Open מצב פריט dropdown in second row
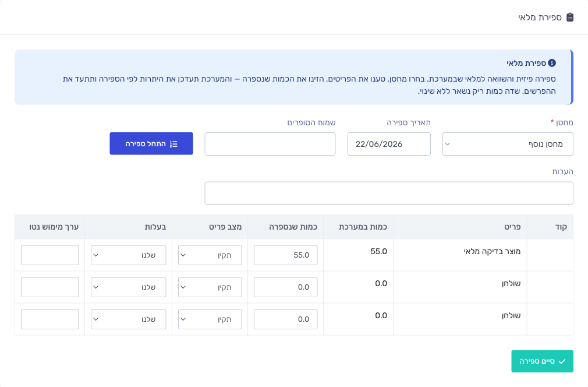588x387 pixels. tap(210, 287)
